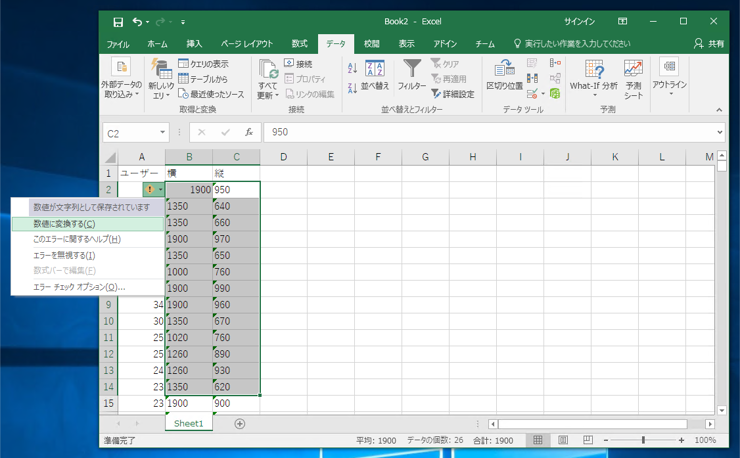The width and height of the screenshot is (740, 458).
Task: Open the 数式 ribbon tab
Action: coord(299,44)
